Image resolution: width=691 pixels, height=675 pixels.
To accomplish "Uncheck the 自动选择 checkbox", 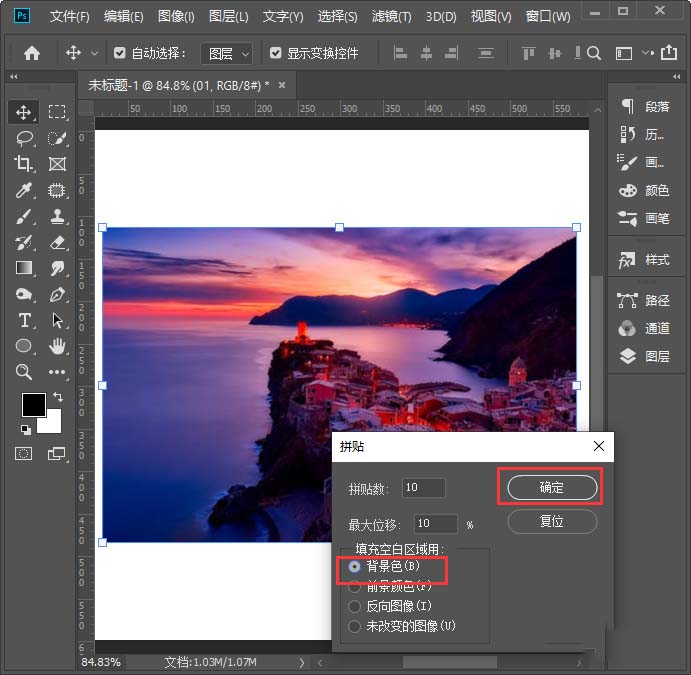I will (x=119, y=53).
